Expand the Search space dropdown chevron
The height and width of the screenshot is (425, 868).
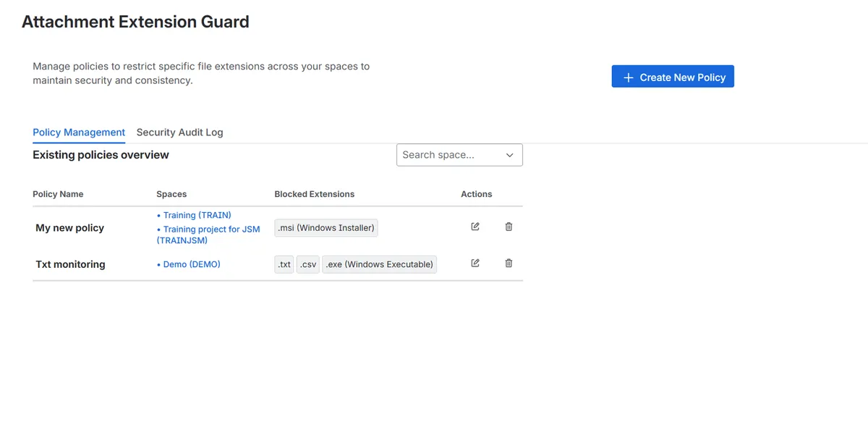509,155
